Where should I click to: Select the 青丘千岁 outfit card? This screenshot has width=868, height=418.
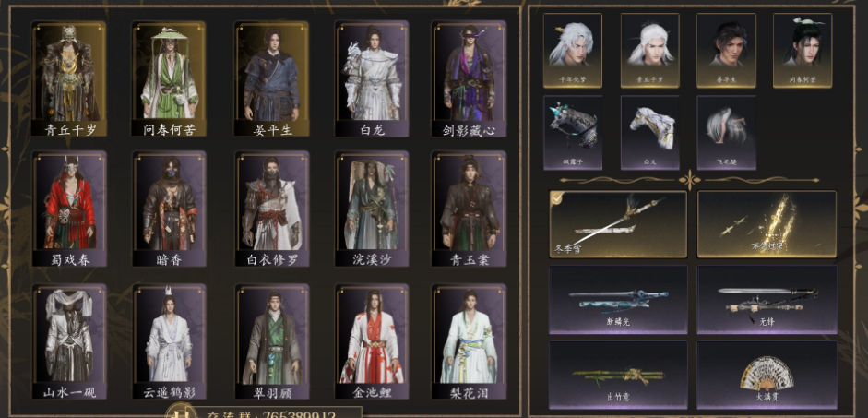[69, 78]
